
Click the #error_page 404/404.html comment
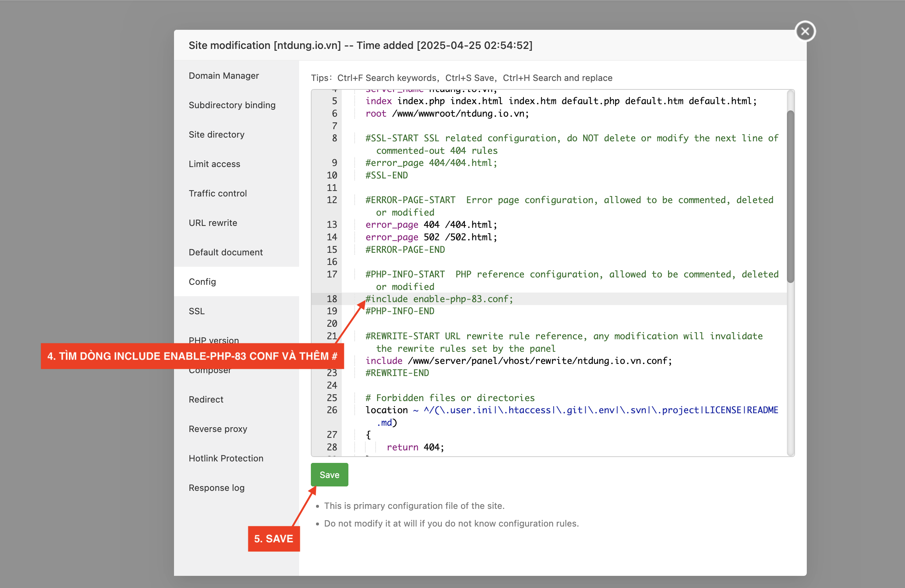[431, 163]
